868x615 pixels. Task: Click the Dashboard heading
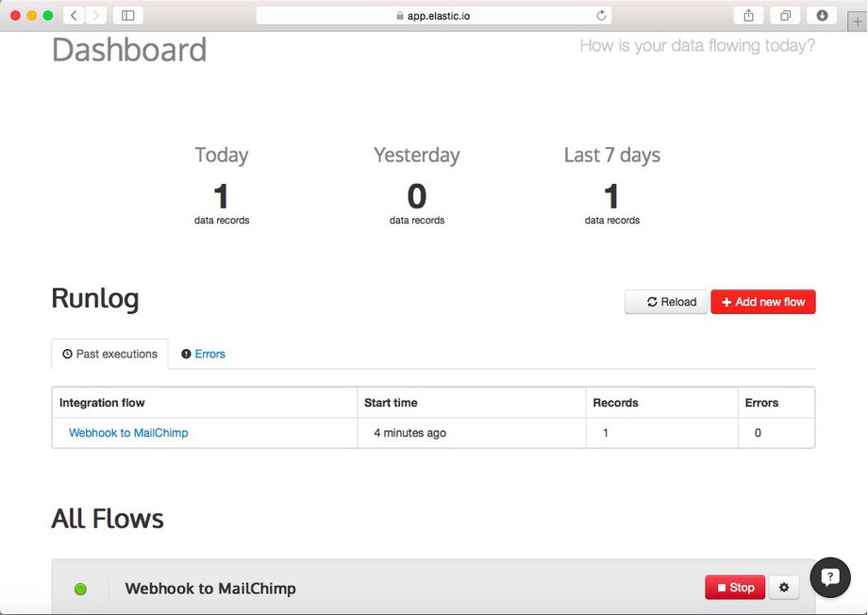point(129,50)
